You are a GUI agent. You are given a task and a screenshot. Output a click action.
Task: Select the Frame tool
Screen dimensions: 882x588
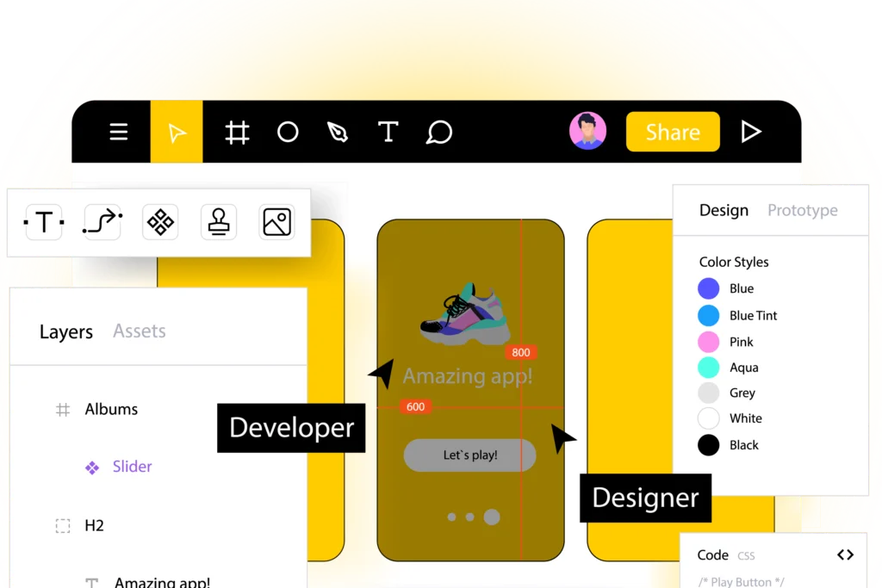coord(237,133)
